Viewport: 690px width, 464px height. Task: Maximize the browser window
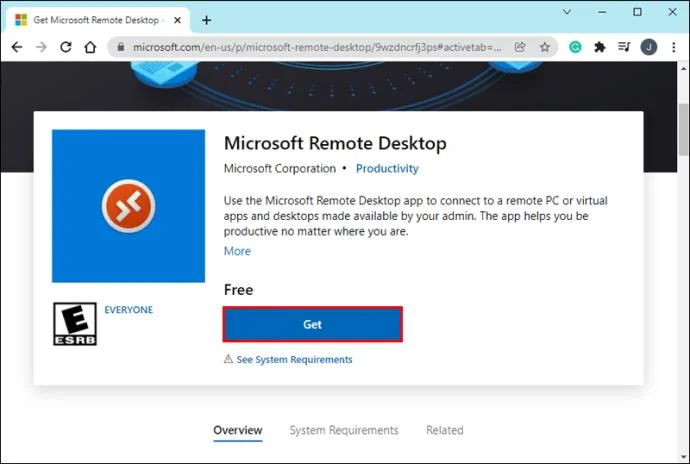[637, 12]
